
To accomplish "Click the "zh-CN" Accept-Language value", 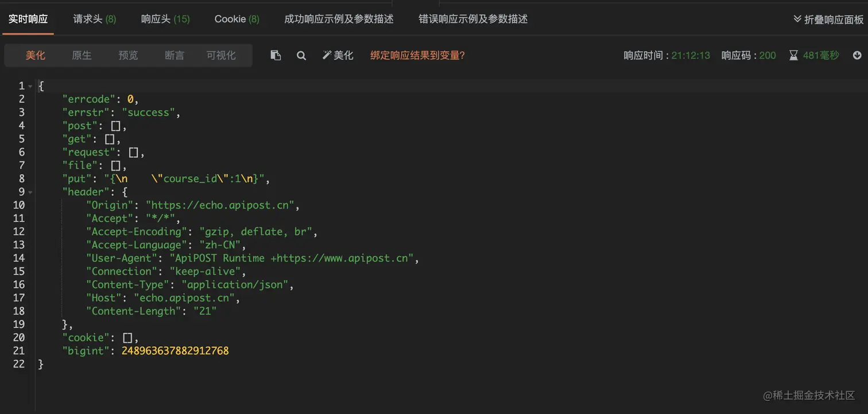I will tap(220, 245).
